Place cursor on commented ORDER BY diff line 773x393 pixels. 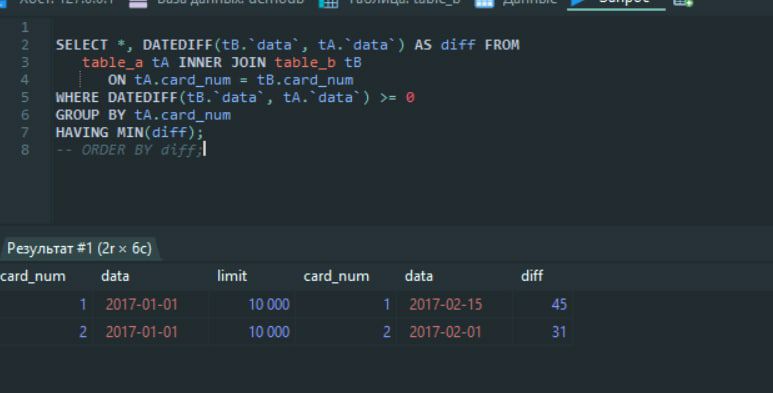point(129,150)
